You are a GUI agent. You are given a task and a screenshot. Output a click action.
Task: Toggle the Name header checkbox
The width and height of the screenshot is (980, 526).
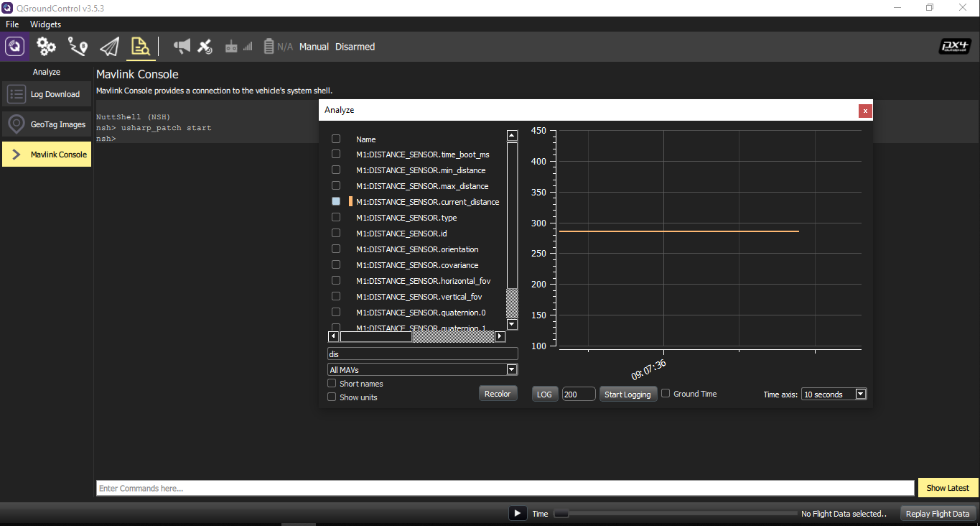[335, 139]
